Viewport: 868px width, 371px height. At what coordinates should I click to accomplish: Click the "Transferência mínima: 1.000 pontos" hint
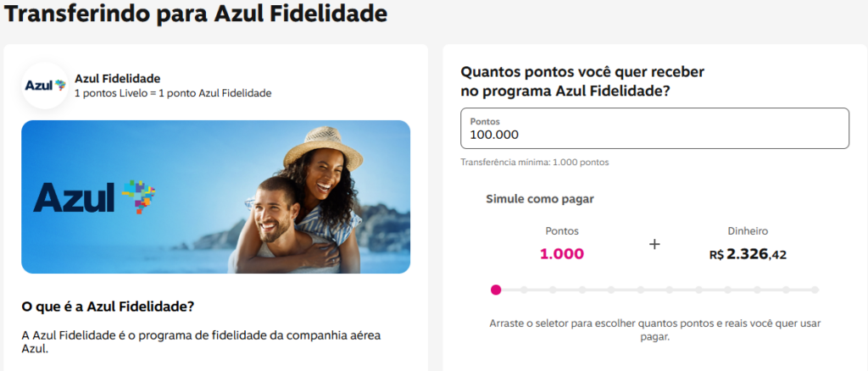pyautogui.click(x=534, y=162)
